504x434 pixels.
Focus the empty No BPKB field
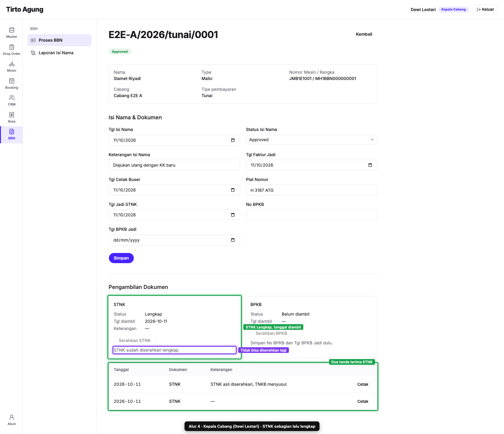coord(311,215)
